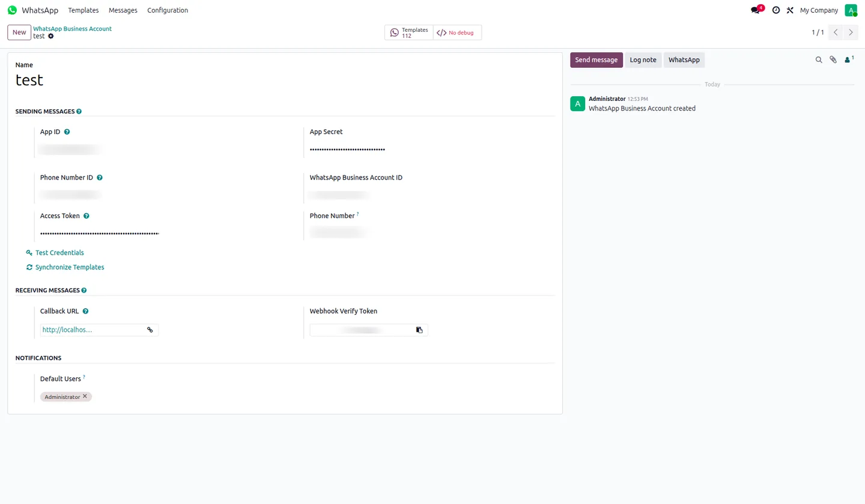The image size is (865, 504).
Task: Click help icon next to Phone Number ID
Action: click(x=100, y=178)
